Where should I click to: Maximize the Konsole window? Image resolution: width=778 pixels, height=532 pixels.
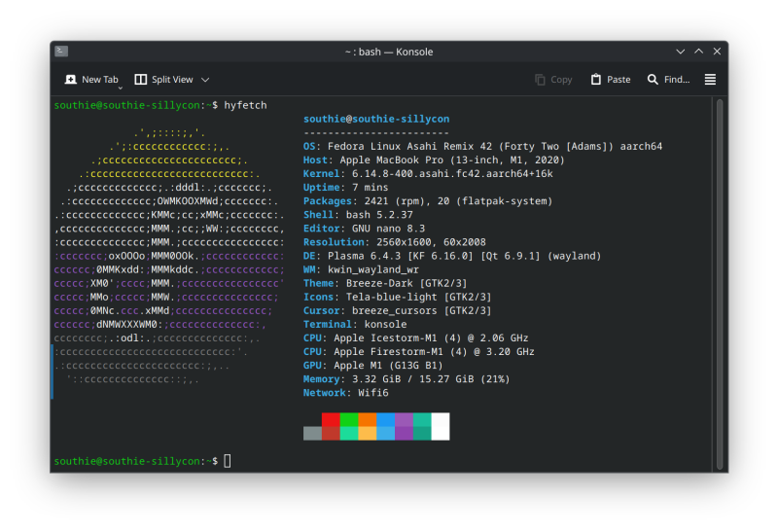click(698, 52)
